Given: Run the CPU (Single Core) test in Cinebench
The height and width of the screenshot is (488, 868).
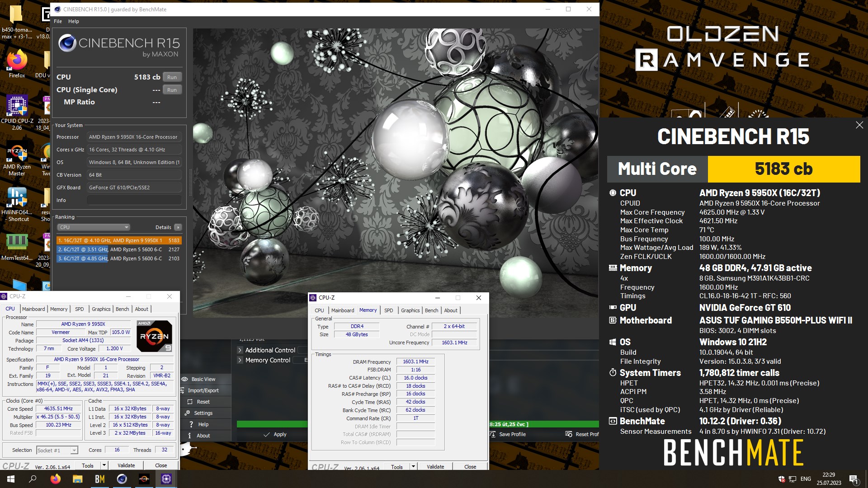Looking at the screenshot, I should pos(172,90).
